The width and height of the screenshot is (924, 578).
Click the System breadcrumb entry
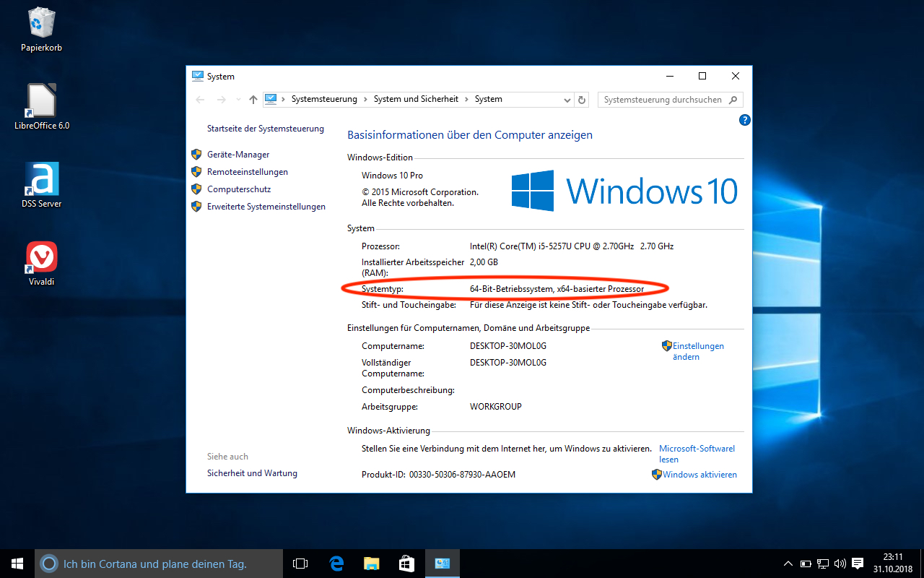tap(489, 99)
